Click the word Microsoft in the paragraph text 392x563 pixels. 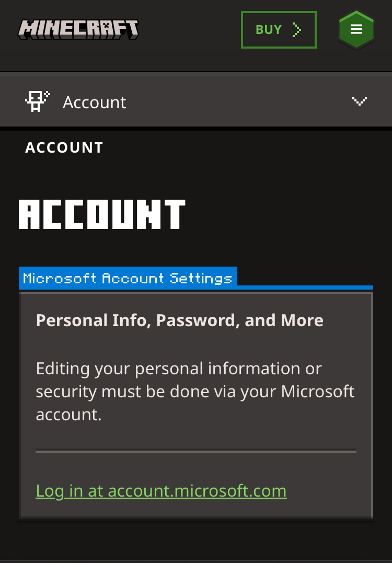318,392
